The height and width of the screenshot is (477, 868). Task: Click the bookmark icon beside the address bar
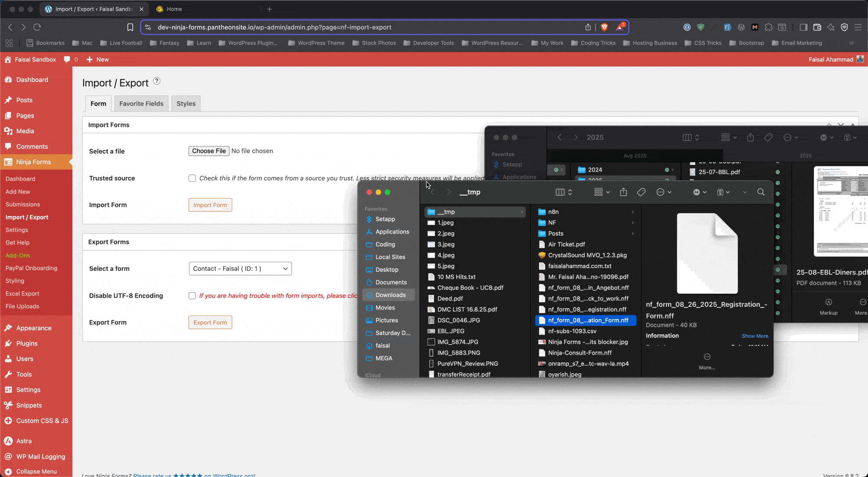pyautogui.click(x=130, y=27)
